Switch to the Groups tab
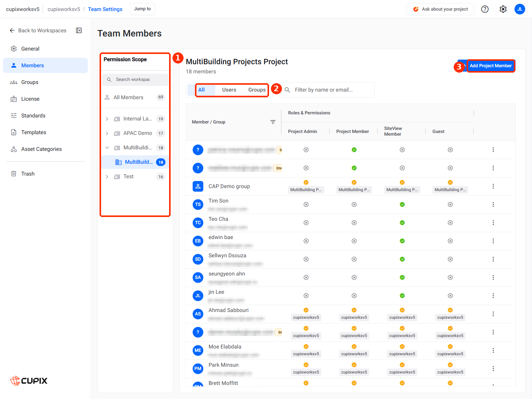This screenshot has width=532, height=399. [257, 90]
